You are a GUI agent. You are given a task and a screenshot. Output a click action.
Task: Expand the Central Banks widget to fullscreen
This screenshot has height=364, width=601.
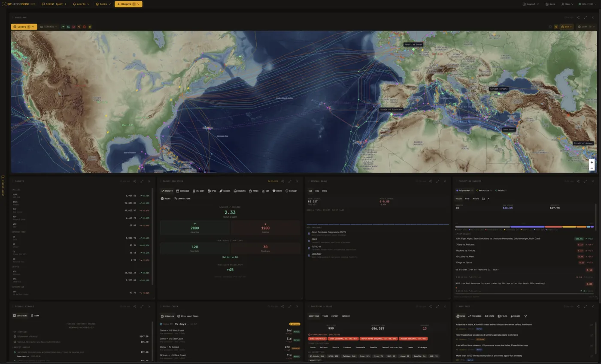coord(437,181)
